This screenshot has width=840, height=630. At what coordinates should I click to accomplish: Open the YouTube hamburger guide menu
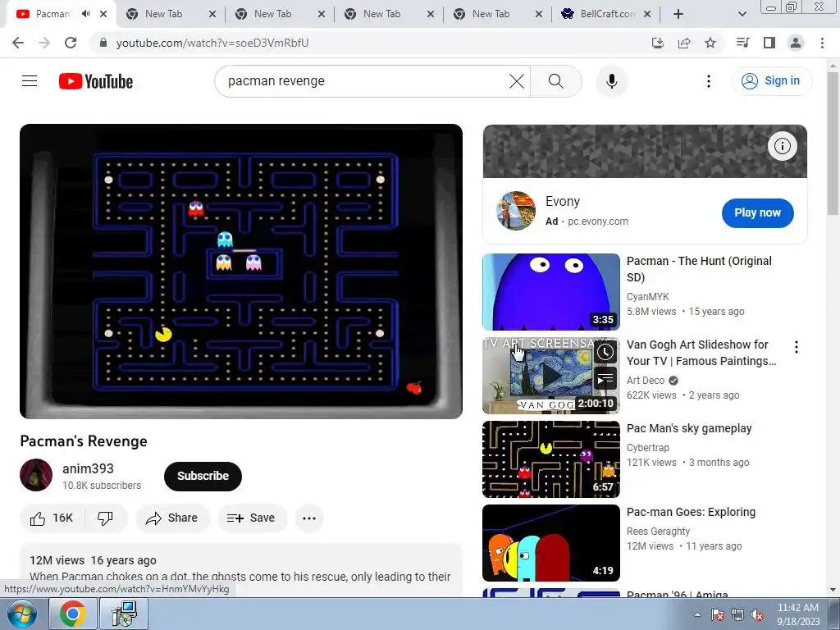pos(30,81)
